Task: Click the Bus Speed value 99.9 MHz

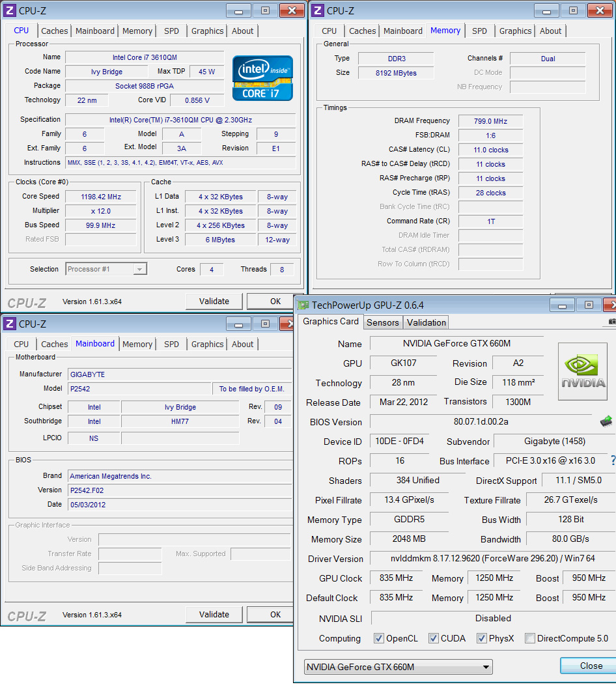Action: [x=101, y=225]
